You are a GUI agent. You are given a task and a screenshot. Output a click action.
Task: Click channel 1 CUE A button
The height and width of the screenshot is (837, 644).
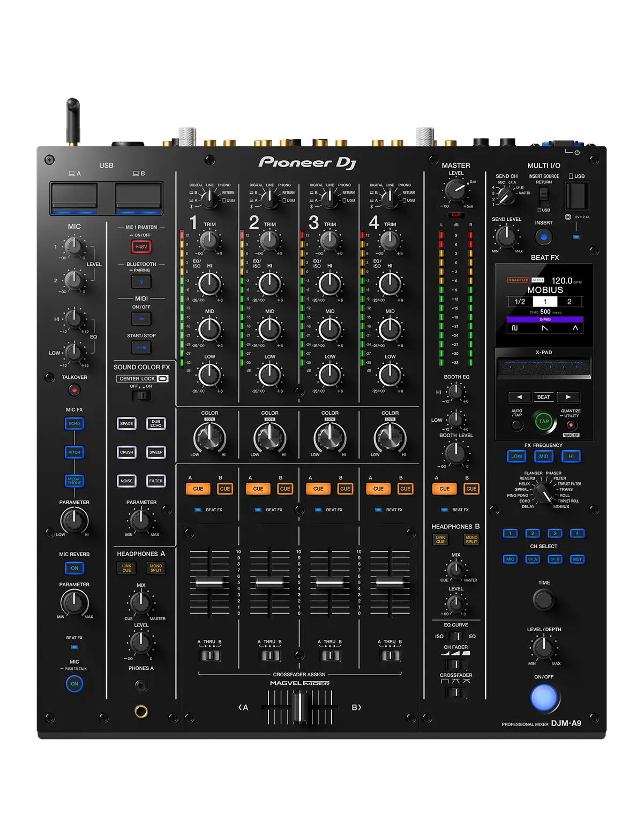click(198, 489)
